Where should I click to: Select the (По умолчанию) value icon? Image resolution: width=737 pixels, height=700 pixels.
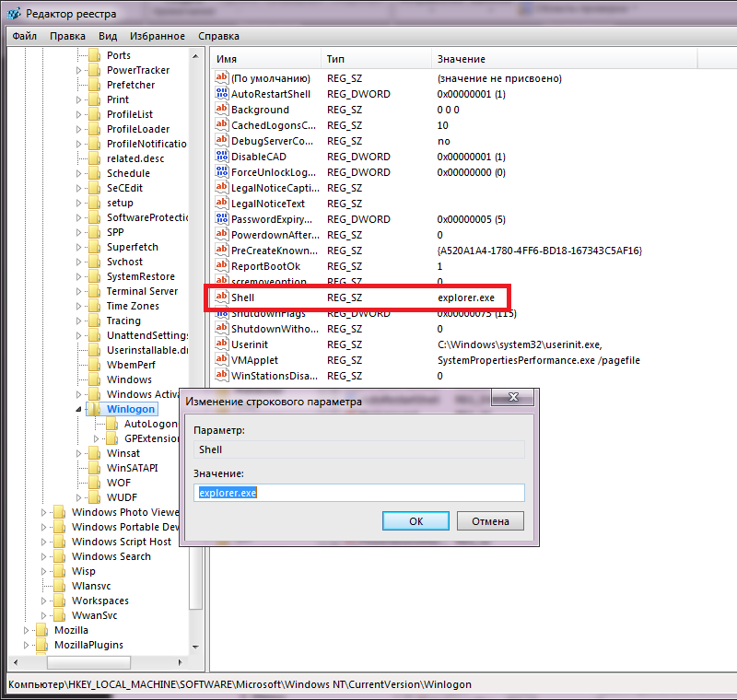pyautogui.click(x=222, y=77)
